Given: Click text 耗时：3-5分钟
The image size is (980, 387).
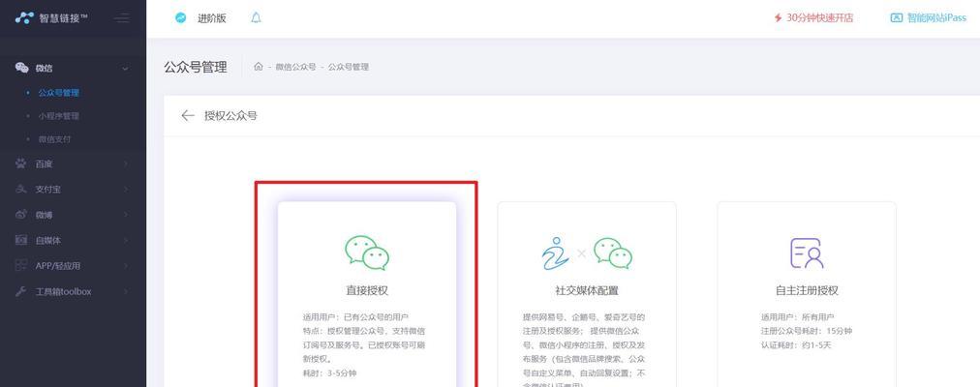Looking at the screenshot, I should 329,373.
